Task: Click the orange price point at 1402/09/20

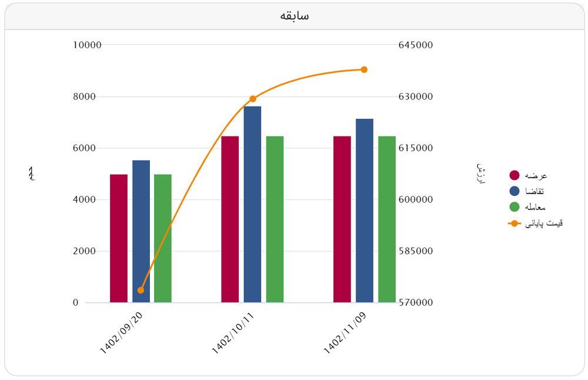Action: pyautogui.click(x=141, y=290)
